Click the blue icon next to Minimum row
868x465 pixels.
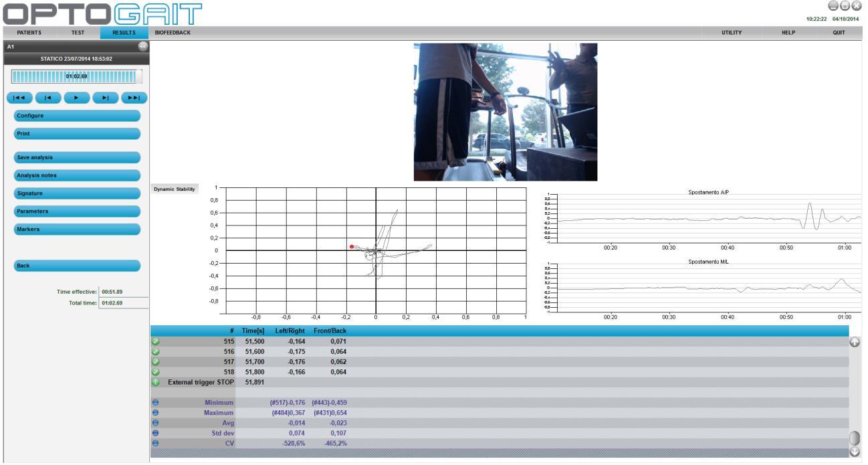click(x=156, y=403)
